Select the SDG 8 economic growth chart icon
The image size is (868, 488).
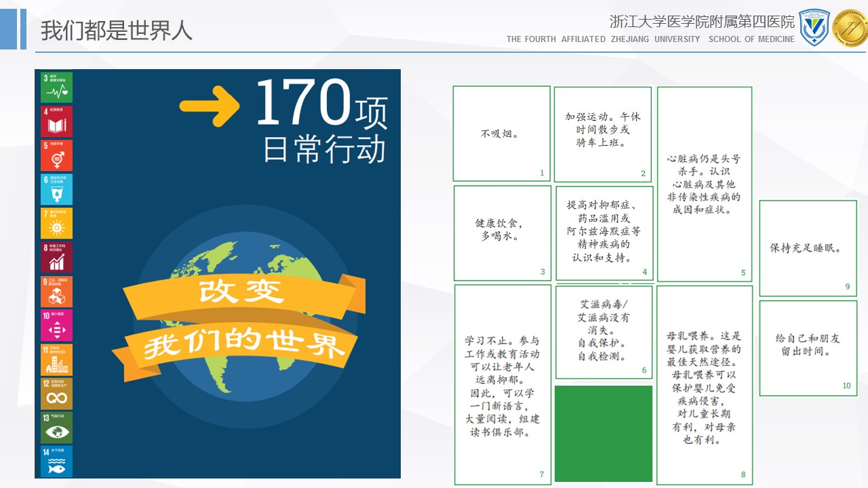[57, 257]
